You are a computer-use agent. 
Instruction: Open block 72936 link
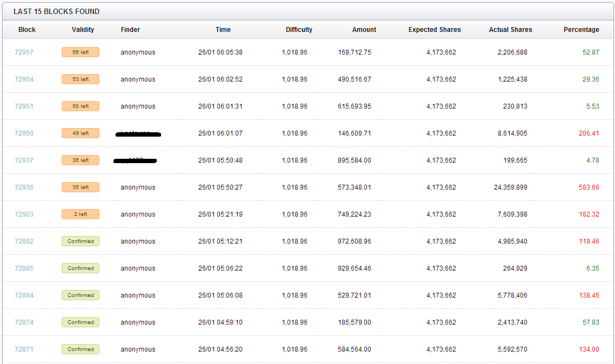pyautogui.click(x=24, y=187)
